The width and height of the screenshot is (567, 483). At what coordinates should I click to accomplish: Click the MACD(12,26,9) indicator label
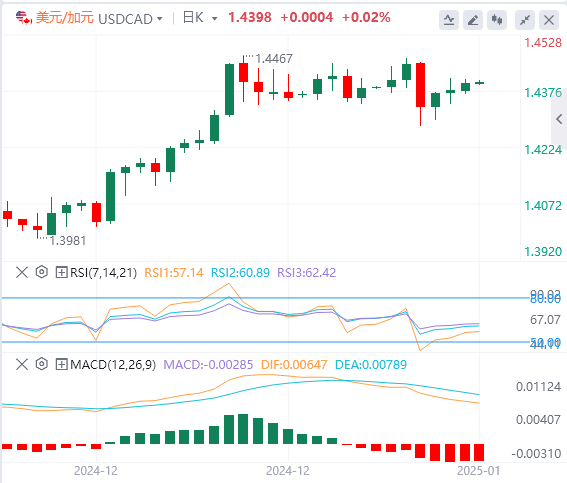pyautogui.click(x=113, y=364)
